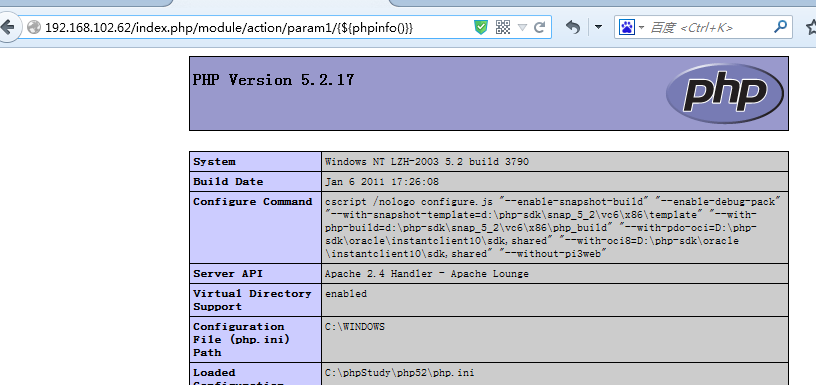Click 'Apache 2.4 Handler - Apache Lounge' value
The height and width of the screenshot is (385, 816).
click(427, 274)
